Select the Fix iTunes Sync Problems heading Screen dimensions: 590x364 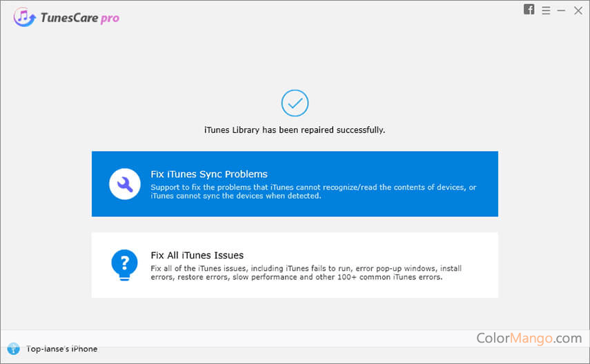(x=209, y=174)
